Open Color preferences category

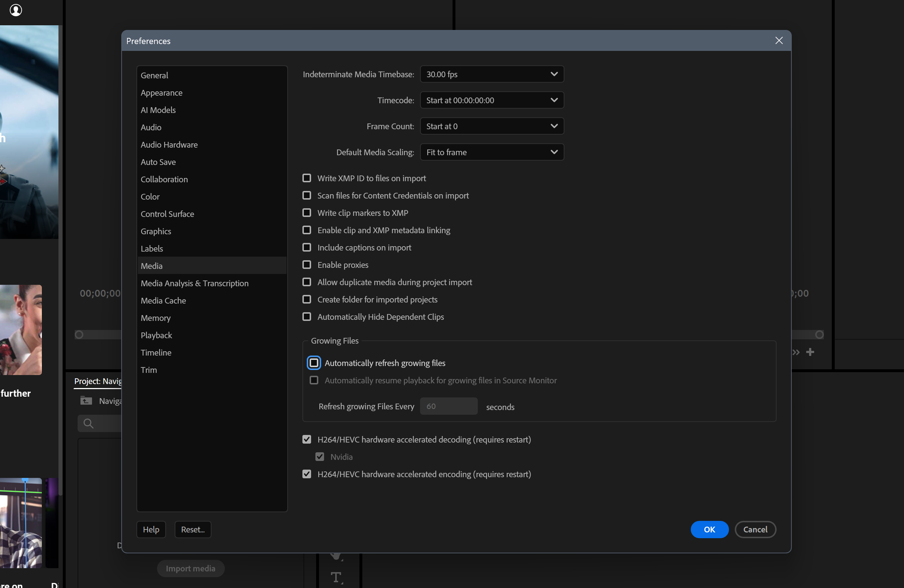(212, 197)
